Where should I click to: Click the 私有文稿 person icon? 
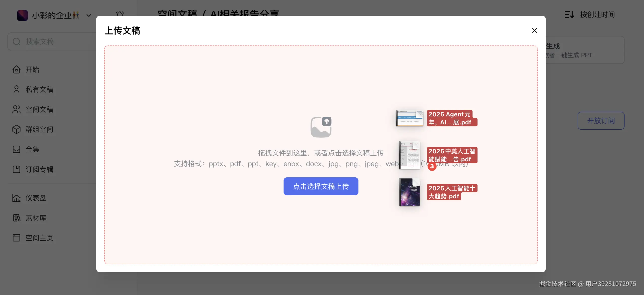coord(16,90)
